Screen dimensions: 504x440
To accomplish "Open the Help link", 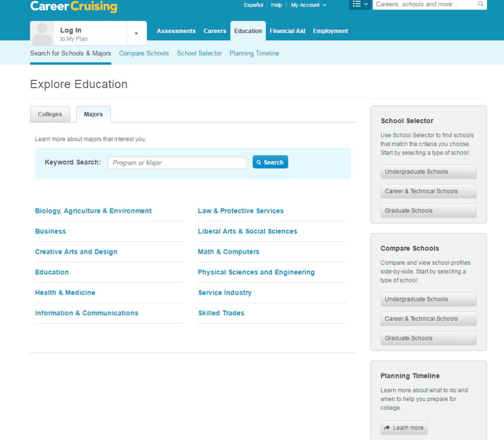I will coord(277,5).
